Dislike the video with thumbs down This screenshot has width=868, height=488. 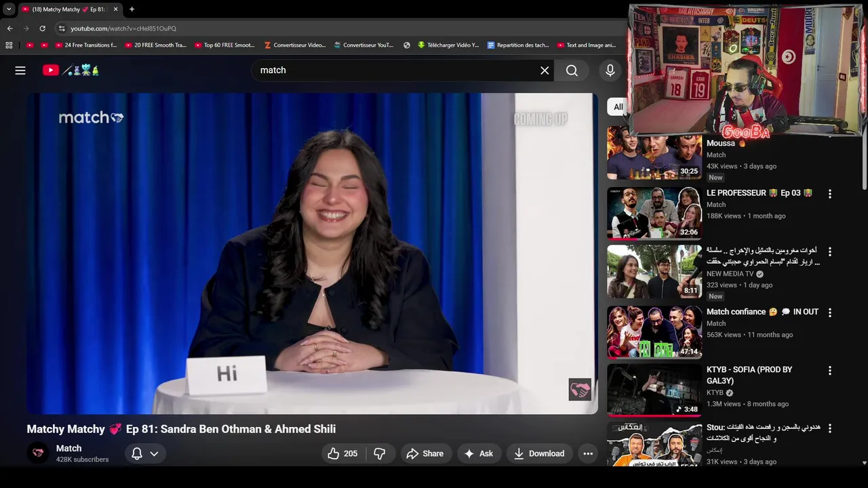coord(380,453)
